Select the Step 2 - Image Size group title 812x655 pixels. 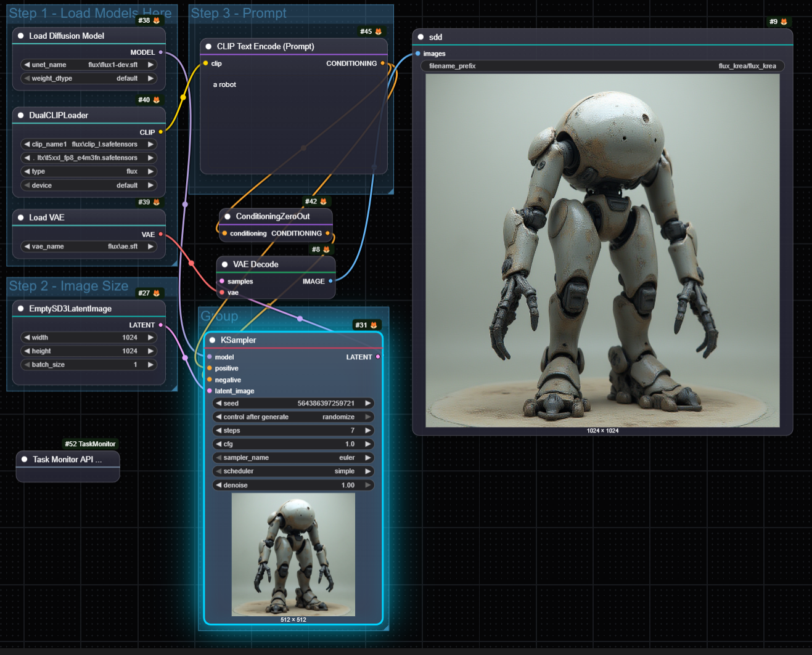pos(68,286)
